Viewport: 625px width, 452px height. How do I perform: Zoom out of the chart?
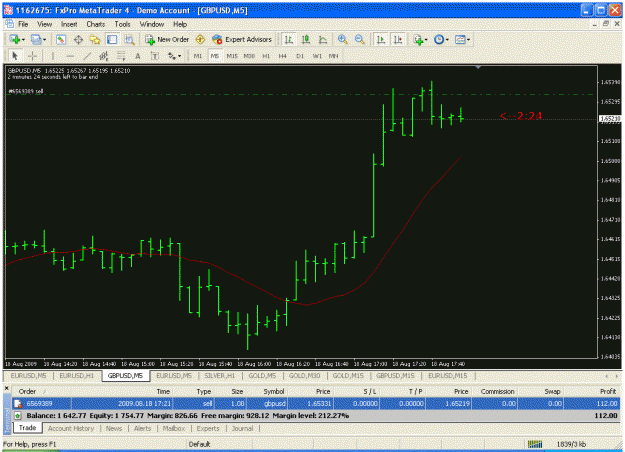tap(360, 39)
